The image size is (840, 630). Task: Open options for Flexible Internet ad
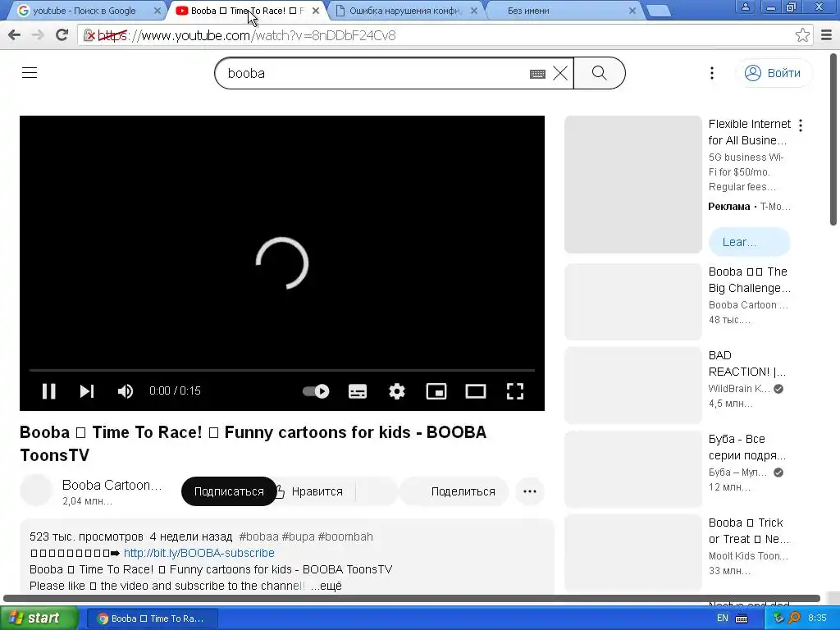(801, 126)
